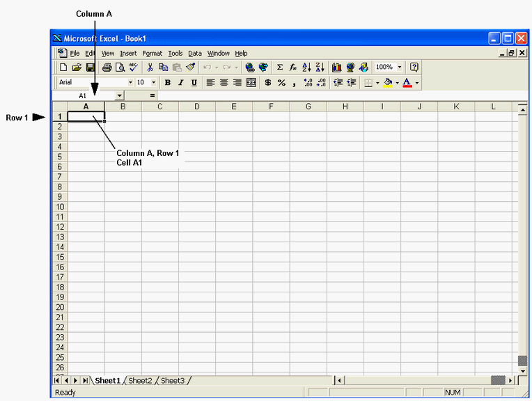Viewport: 532px width, 401px height.
Task: Open the 100% zoom dropdown
Action: [400, 67]
